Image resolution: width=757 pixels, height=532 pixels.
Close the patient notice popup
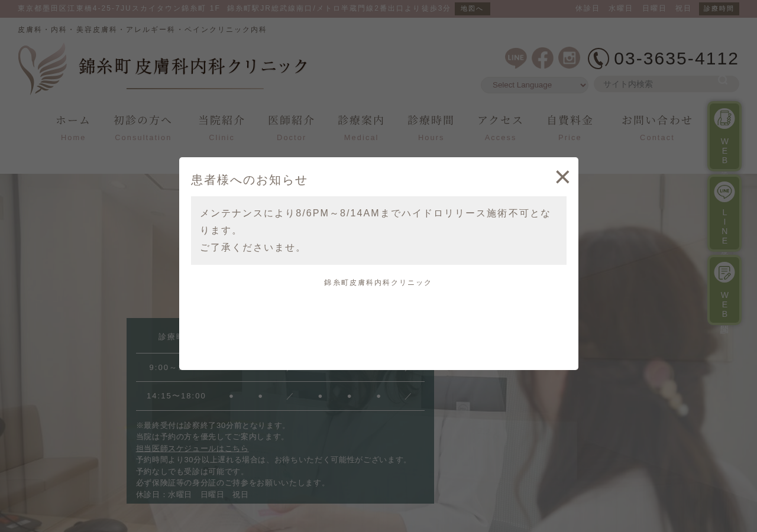[562, 177]
